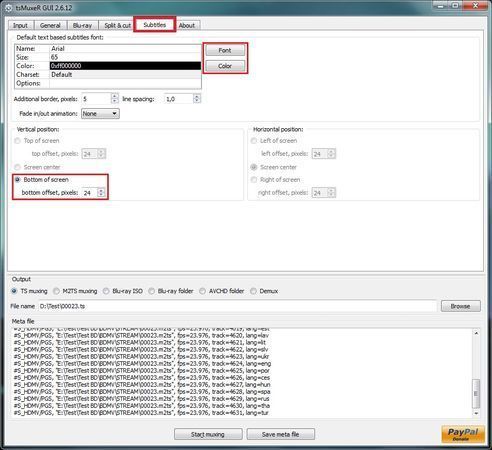Click the Start muxing button
This screenshot has width=492, height=450.
tap(208, 434)
